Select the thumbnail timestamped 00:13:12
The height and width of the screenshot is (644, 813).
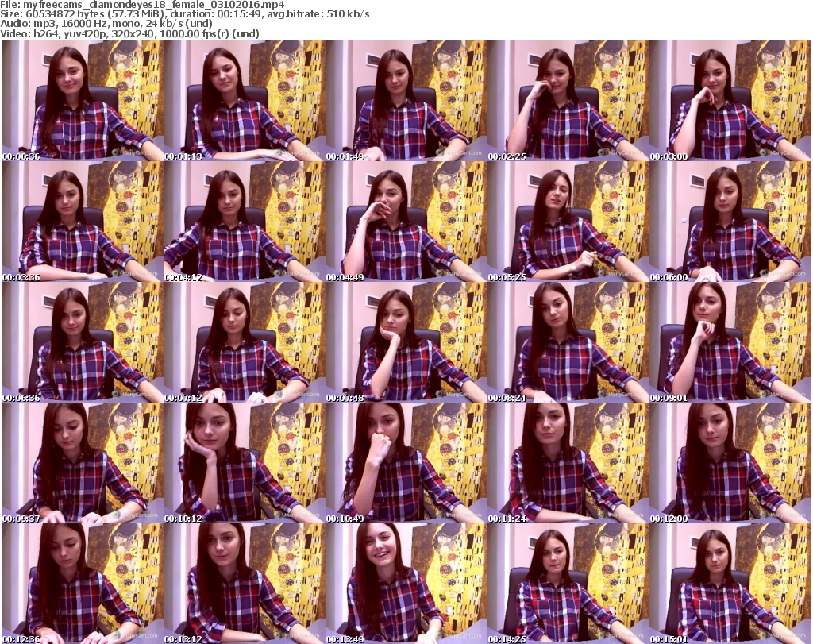coord(245,584)
